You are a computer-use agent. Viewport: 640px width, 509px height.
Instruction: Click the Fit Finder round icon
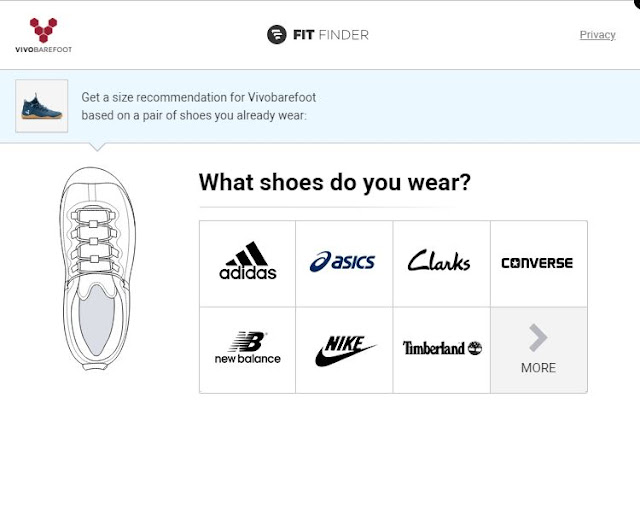click(x=277, y=35)
